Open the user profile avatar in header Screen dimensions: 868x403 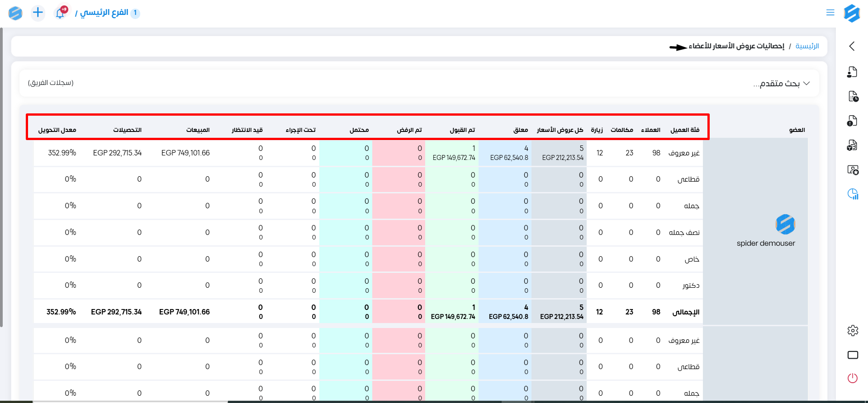[x=15, y=13]
